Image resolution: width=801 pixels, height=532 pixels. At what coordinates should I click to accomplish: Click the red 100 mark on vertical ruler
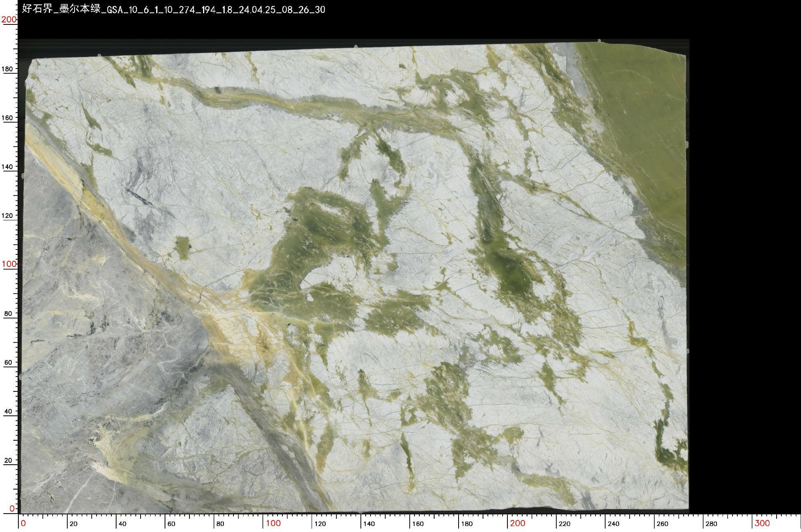point(9,264)
